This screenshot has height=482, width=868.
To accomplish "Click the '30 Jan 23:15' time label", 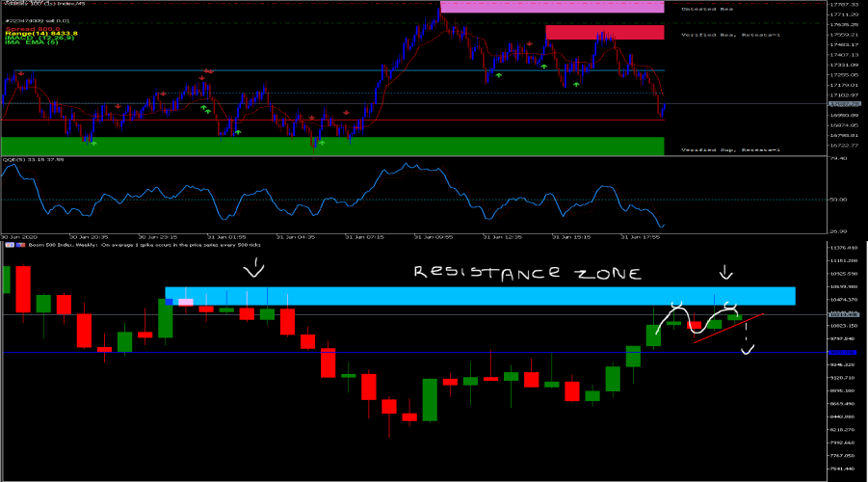I will pos(158,236).
